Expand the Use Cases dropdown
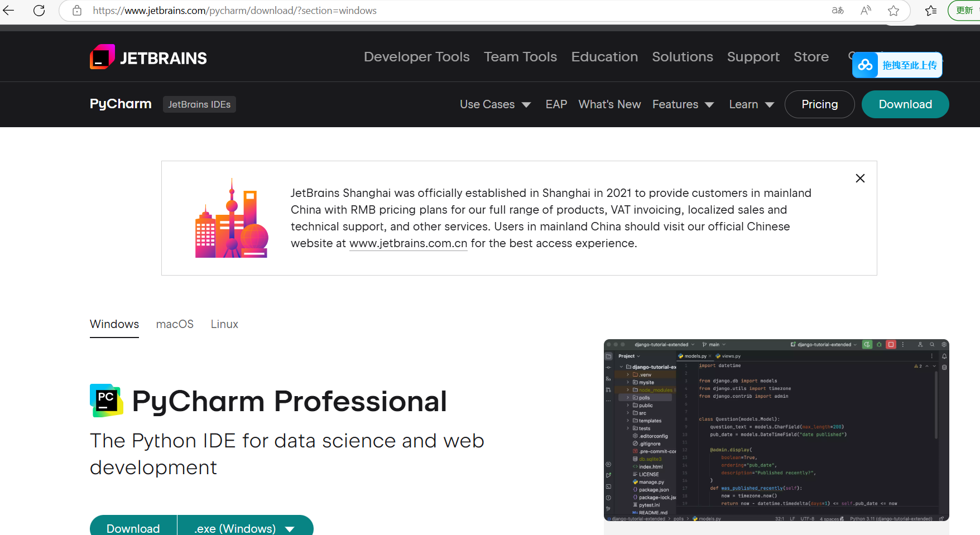Image resolution: width=980 pixels, height=535 pixels. tap(495, 104)
